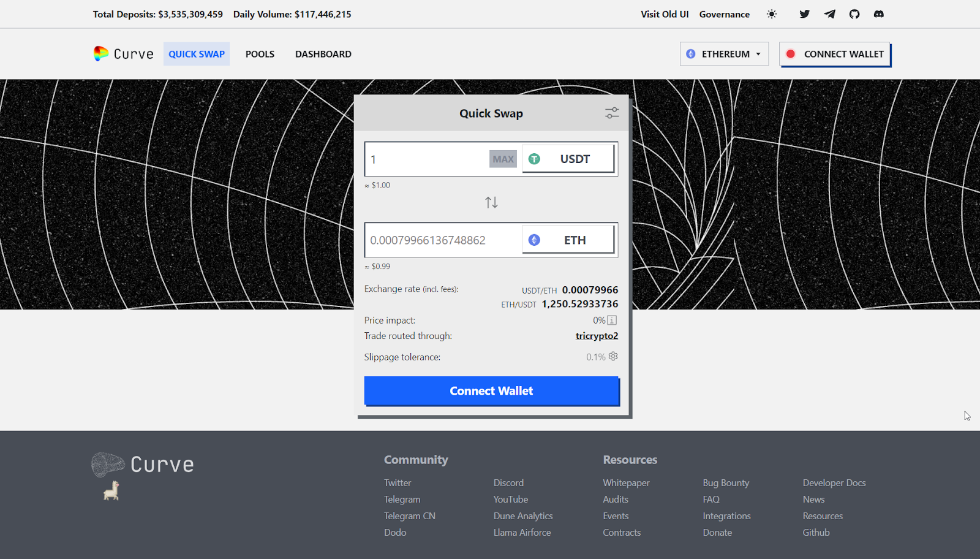Open the Contracts footer link
The image size is (980, 559).
tap(622, 533)
